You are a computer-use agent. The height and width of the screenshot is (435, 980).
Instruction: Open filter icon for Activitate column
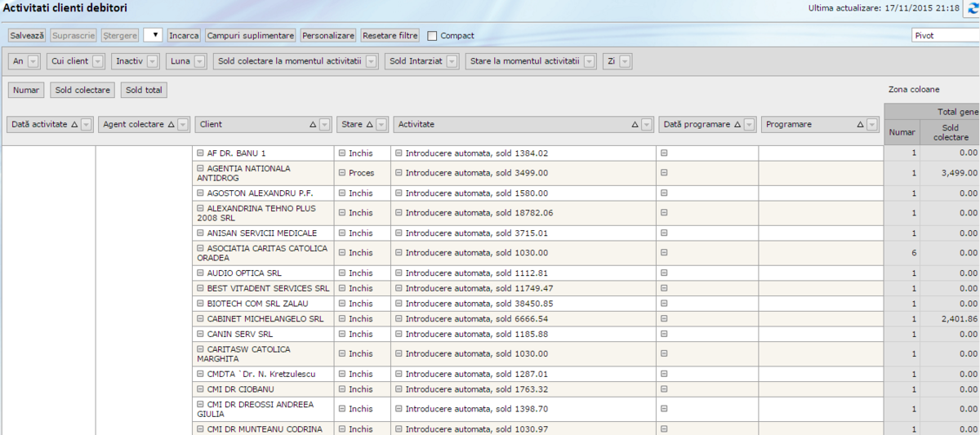pyautogui.click(x=647, y=125)
